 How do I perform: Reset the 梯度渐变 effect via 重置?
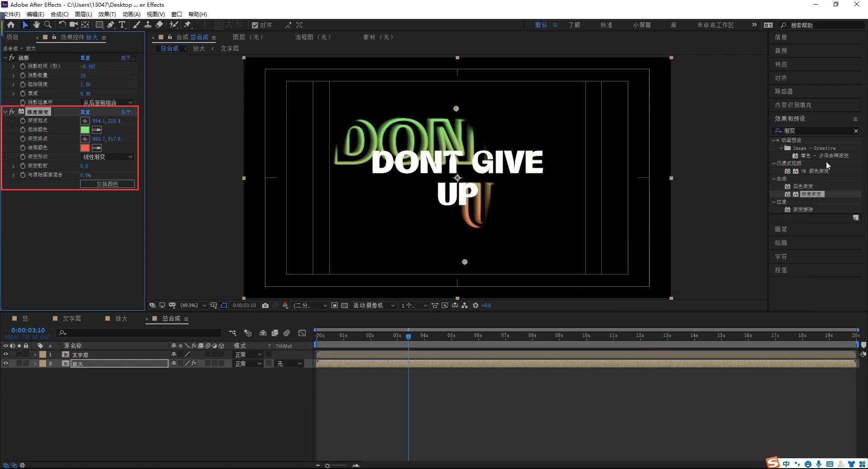click(85, 112)
